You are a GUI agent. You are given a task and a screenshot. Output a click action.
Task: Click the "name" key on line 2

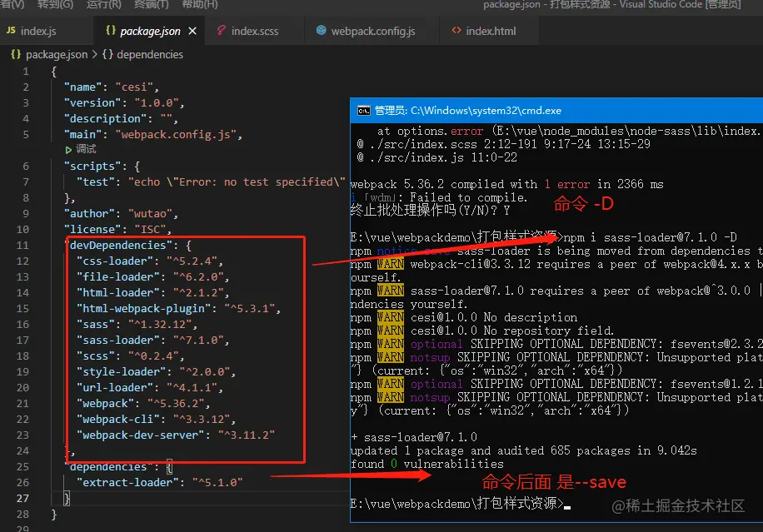tap(83, 87)
